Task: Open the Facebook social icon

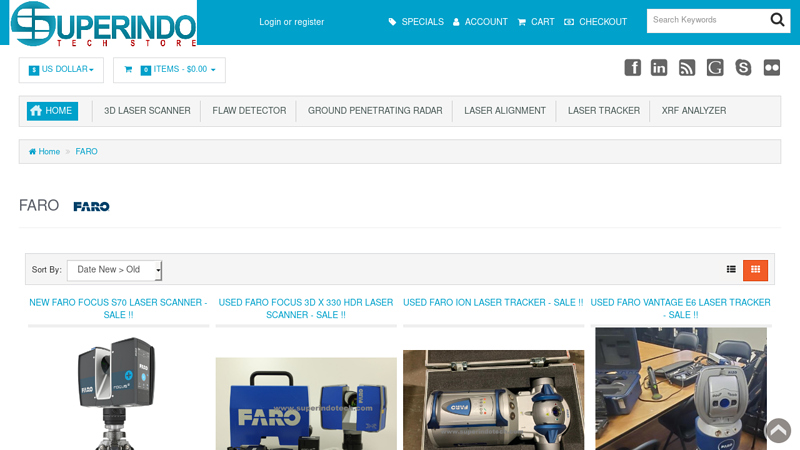Action: click(x=632, y=67)
